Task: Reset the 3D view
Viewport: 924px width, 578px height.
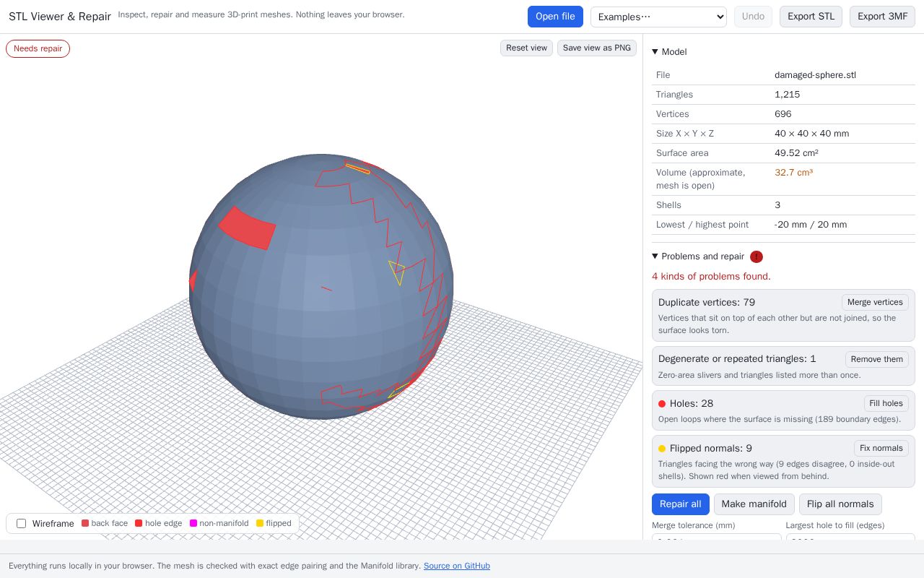Action: 526,48
